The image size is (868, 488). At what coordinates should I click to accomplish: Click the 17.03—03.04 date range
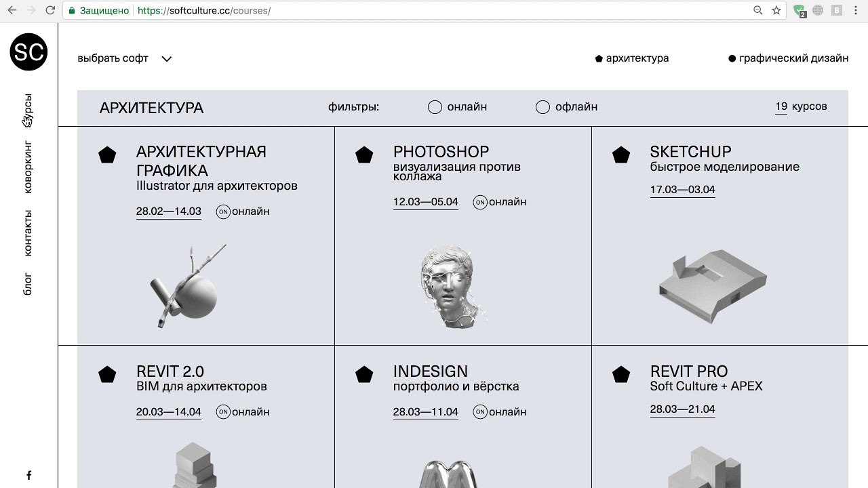click(683, 190)
